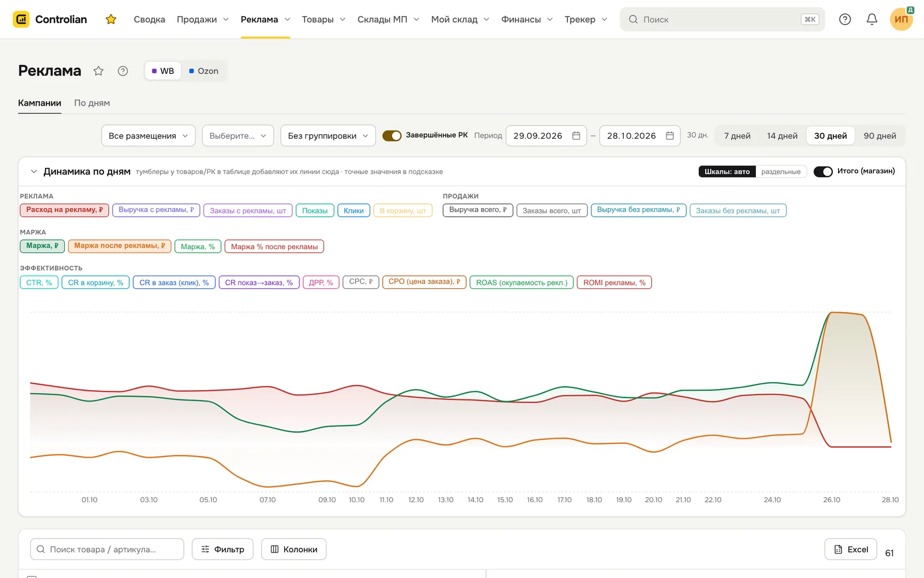Open the help question-mark icon in header
The height and width of the screenshot is (578, 924).
(845, 19)
